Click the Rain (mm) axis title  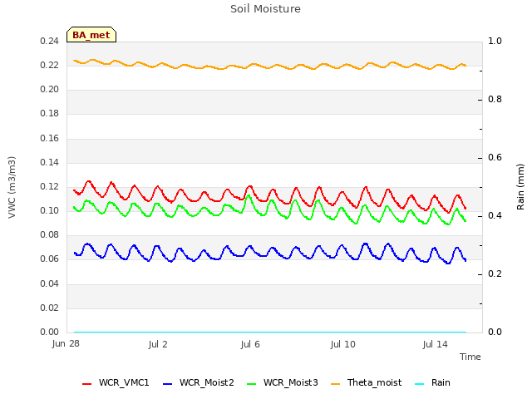pos(520,187)
